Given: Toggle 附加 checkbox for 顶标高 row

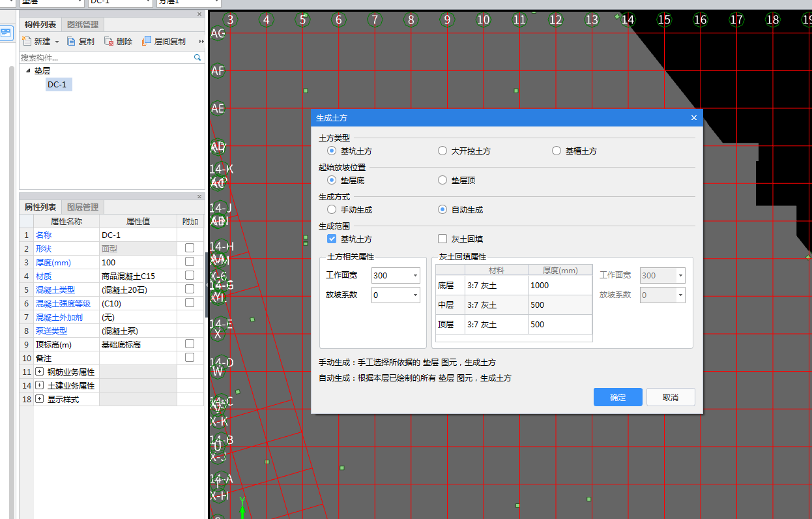Looking at the screenshot, I should [190, 344].
